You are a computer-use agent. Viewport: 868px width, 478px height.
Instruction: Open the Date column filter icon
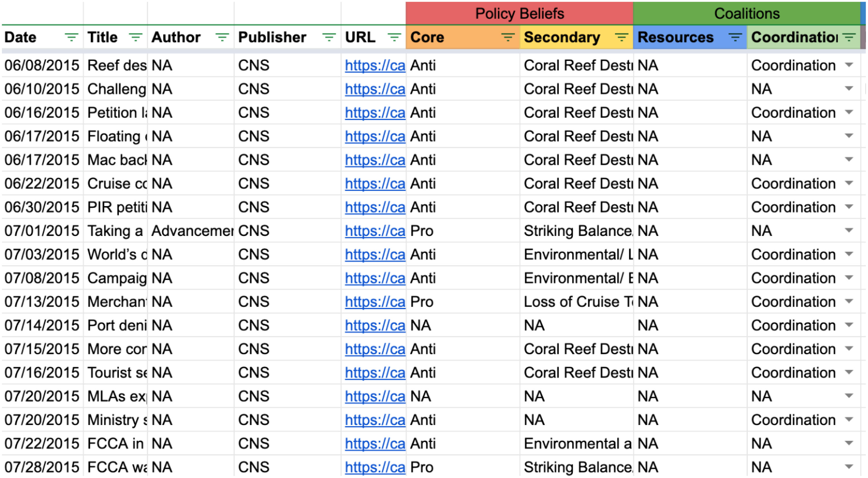click(x=71, y=37)
